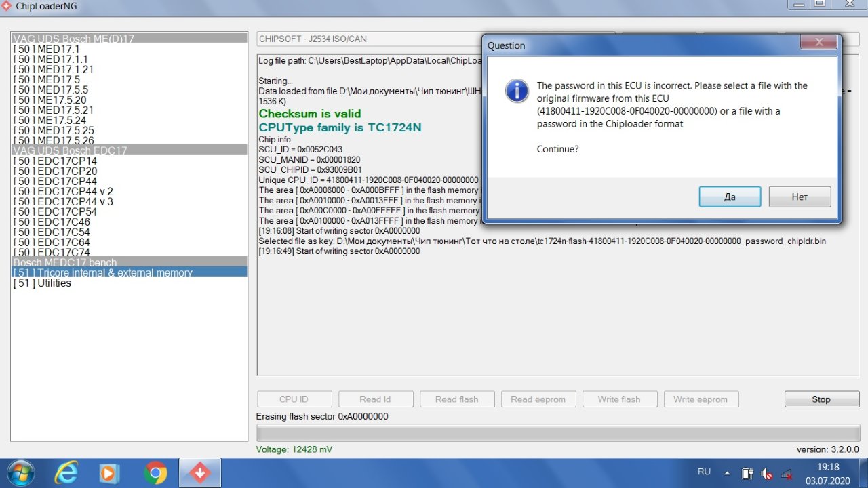Select Tricore internal & external memory entry
This screenshot has height=488, width=868.
[102, 272]
